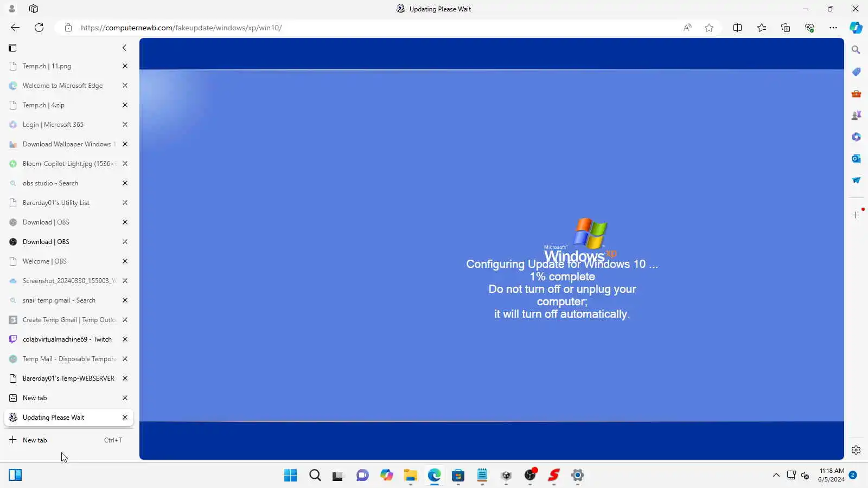Open taskbar Search
The image size is (868, 488).
(x=315, y=476)
